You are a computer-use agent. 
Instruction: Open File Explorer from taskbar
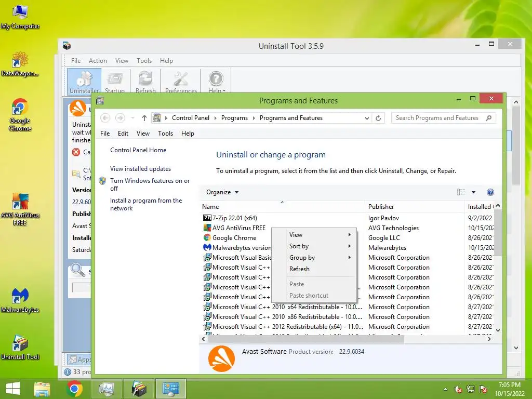click(42, 389)
